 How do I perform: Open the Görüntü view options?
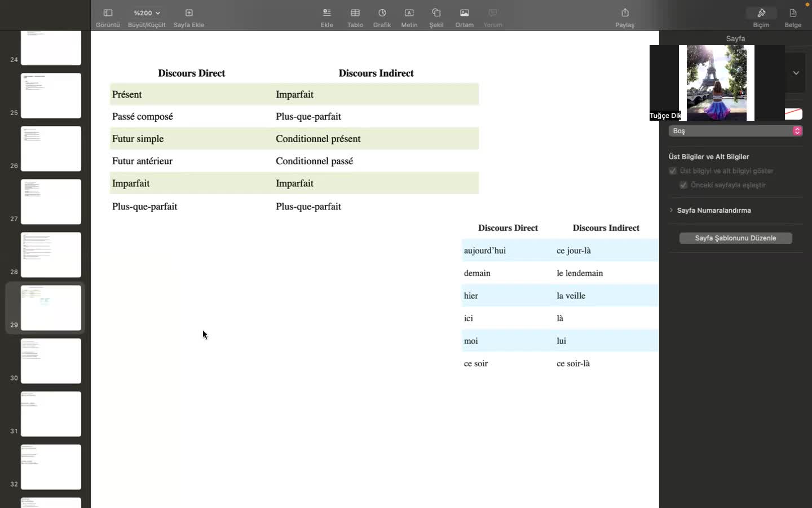coord(108,13)
